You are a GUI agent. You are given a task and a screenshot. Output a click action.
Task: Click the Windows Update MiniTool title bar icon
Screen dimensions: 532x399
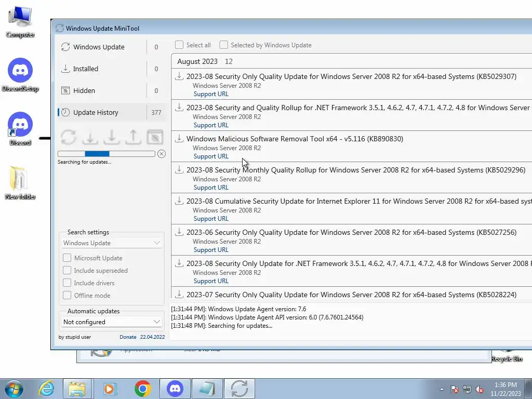pyautogui.click(x=60, y=28)
